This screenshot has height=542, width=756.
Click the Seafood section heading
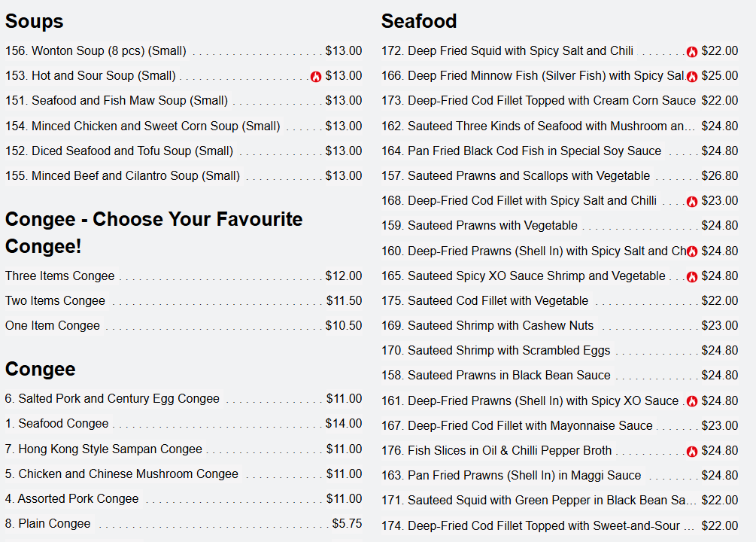(x=418, y=21)
